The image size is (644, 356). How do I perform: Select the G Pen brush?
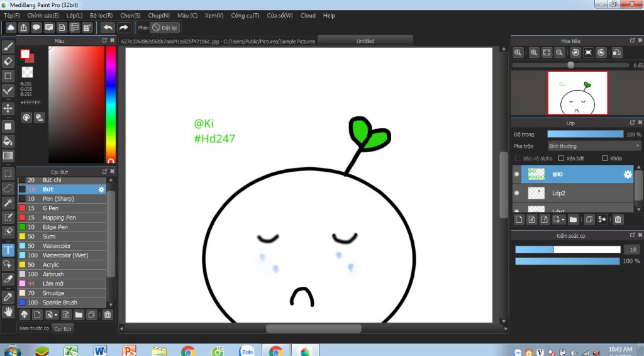point(62,208)
